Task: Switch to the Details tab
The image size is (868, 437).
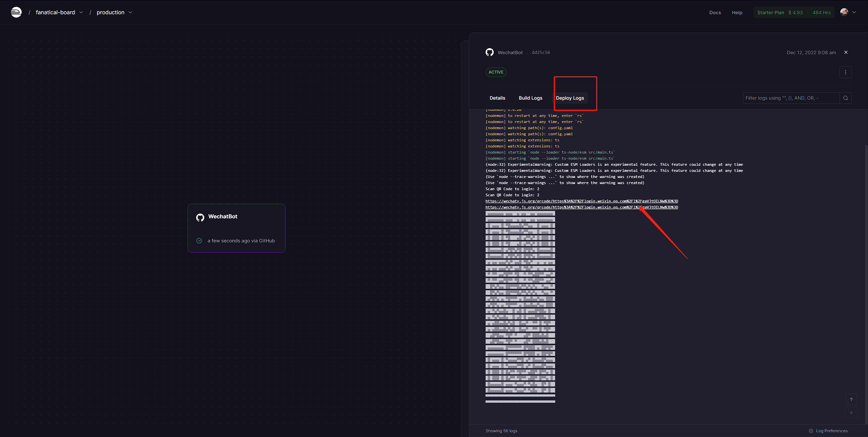Action: 497,98
